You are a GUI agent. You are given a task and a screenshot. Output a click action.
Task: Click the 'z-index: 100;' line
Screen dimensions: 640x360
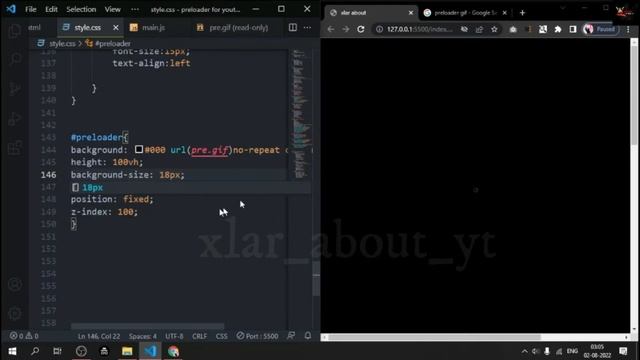coord(104,212)
